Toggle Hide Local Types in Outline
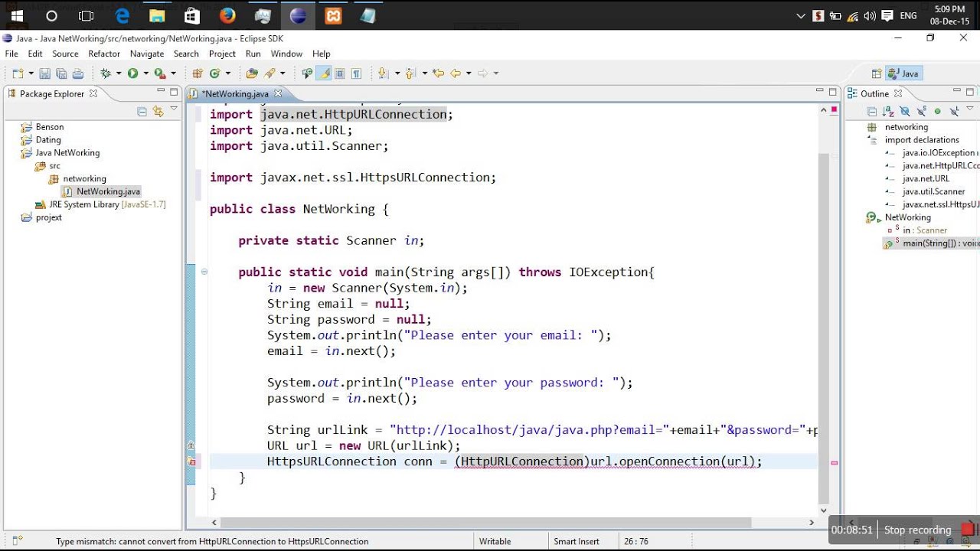The width and height of the screenshot is (980, 551). [x=955, y=111]
